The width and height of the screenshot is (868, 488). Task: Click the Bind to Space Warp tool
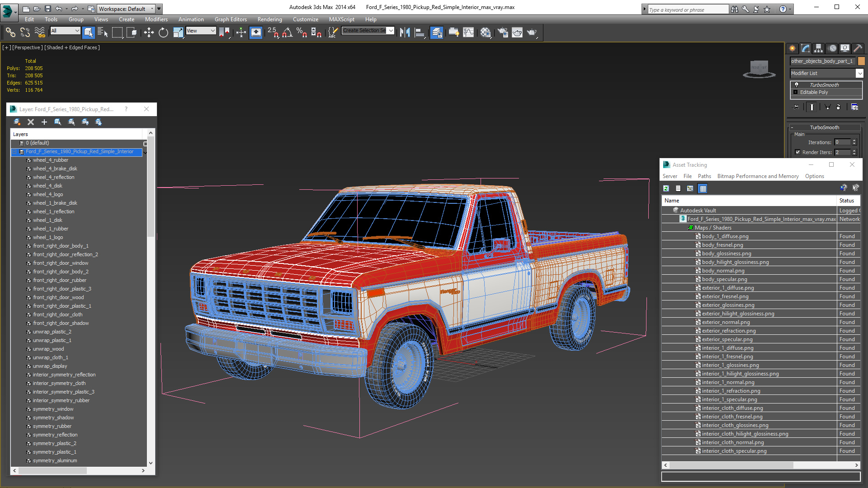pos(40,32)
